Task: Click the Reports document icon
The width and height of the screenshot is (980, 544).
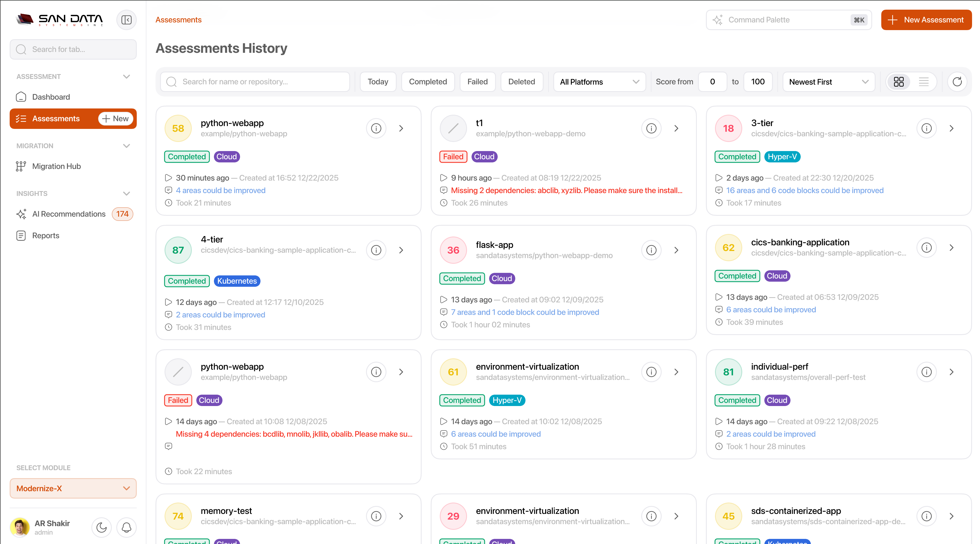Action: click(20, 235)
